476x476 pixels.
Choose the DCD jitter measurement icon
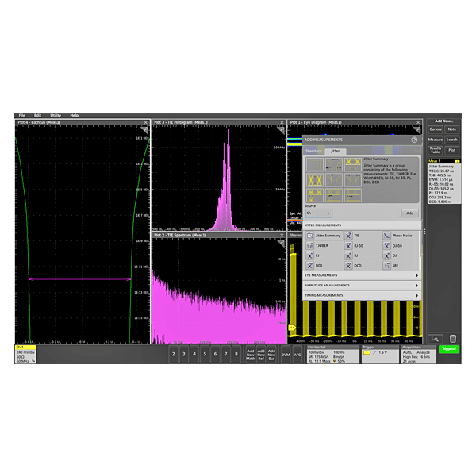point(348,266)
